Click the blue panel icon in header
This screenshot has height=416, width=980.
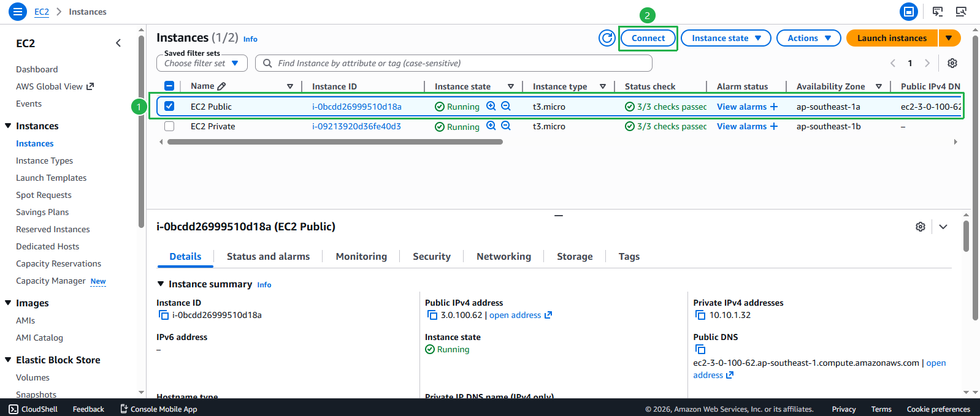coord(909,12)
